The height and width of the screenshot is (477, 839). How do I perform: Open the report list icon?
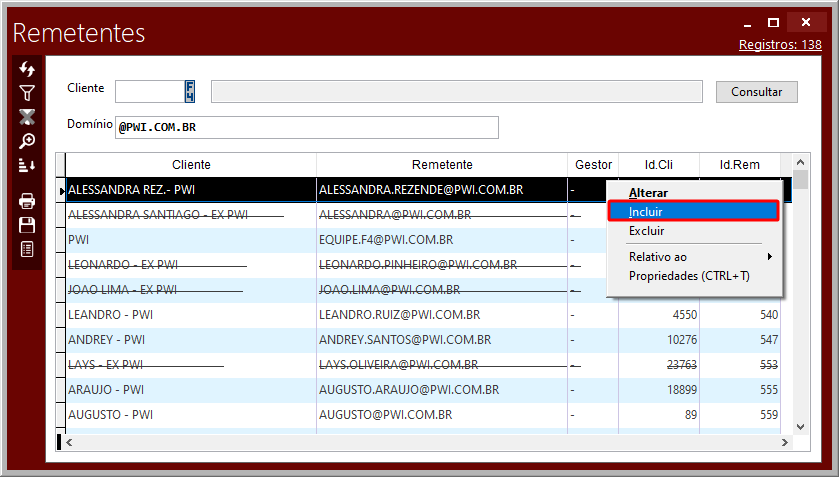coord(27,249)
